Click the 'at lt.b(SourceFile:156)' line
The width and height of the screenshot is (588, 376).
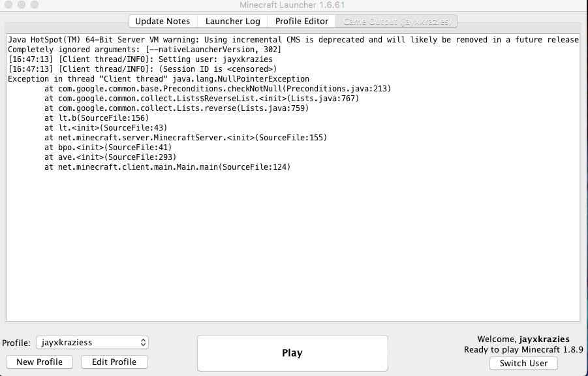(97, 118)
